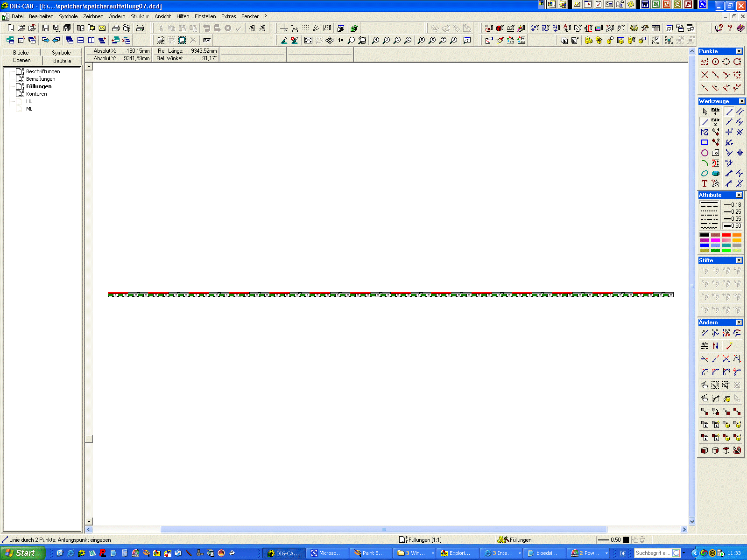Pick the red color swatch in Attribute
The height and width of the screenshot is (560, 747).
726,235
